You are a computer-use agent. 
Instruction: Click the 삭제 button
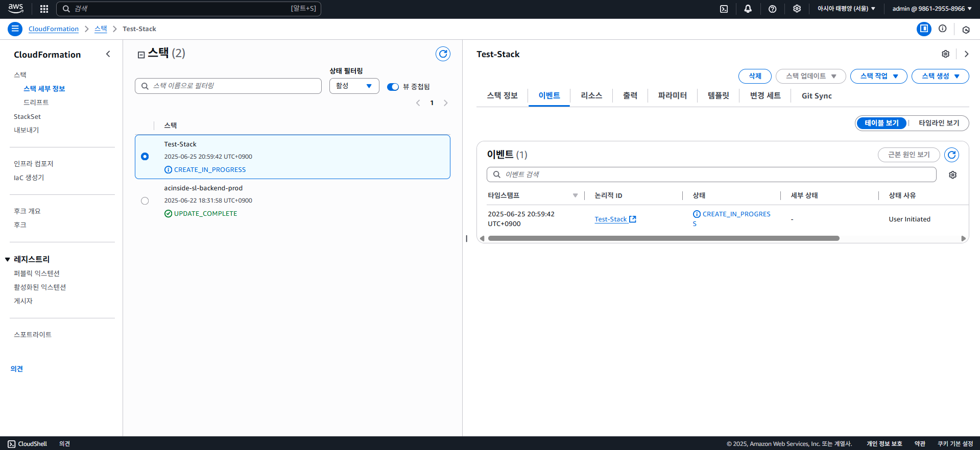755,76
